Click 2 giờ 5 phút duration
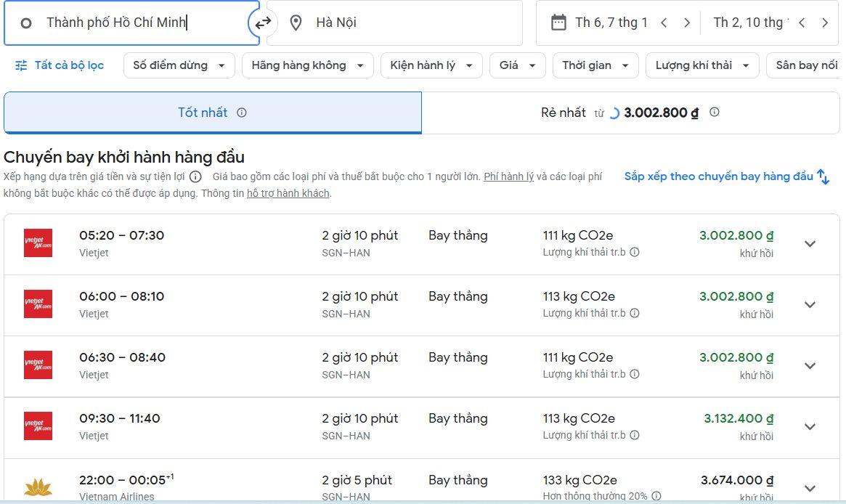The height and width of the screenshot is (504, 846). coord(357,480)
